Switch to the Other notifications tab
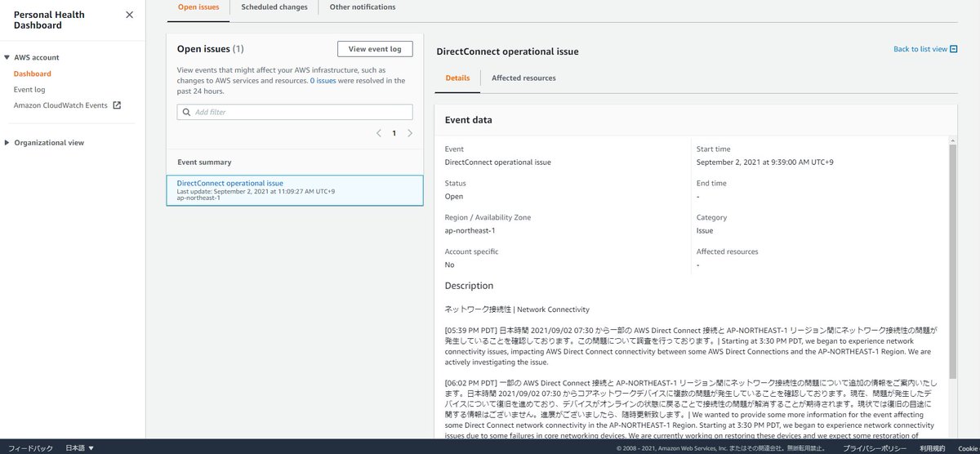 [363, 7]
